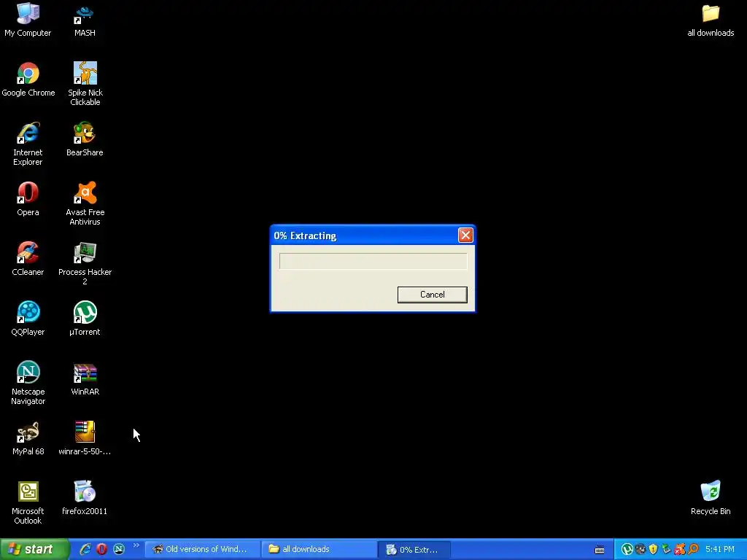Select the firefox20011 installer icon

coord(85,497)
